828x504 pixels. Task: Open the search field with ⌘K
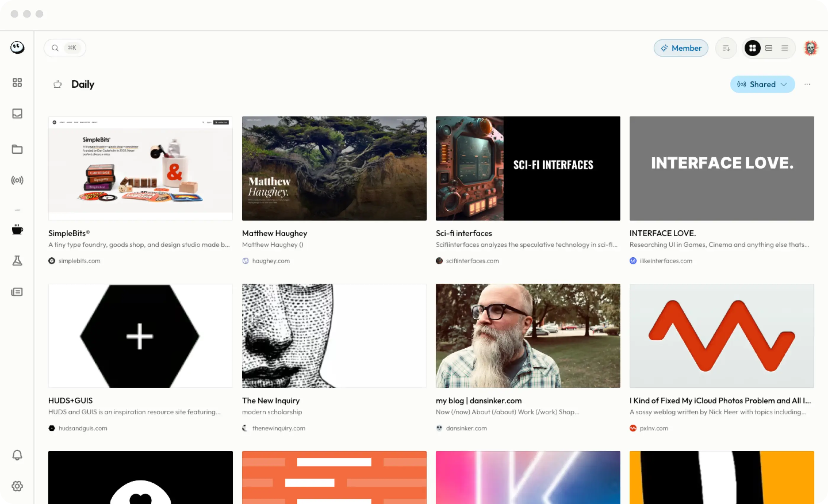[65, 48]
